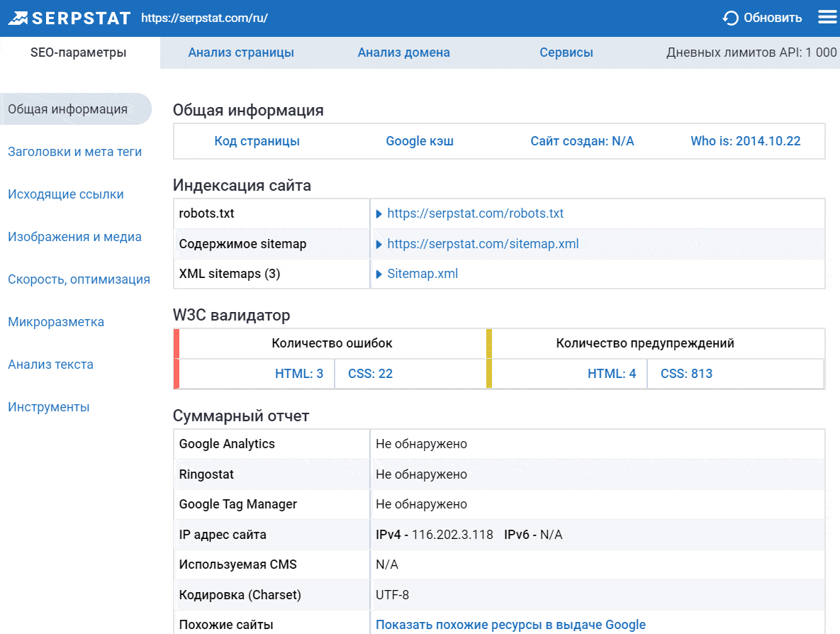Viewport: 840px width, 634px height.
Task: Click the Serpstat logo icon
Action: tap(18, 18)
